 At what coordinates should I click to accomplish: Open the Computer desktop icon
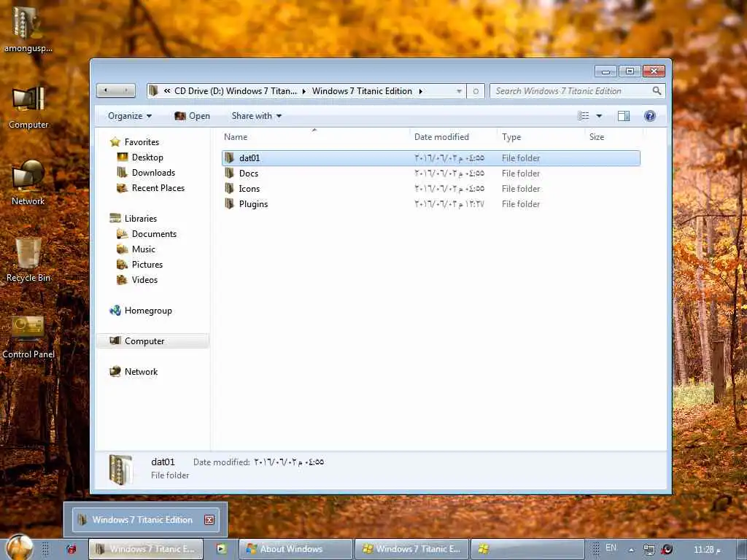click(x=28, y=108)
